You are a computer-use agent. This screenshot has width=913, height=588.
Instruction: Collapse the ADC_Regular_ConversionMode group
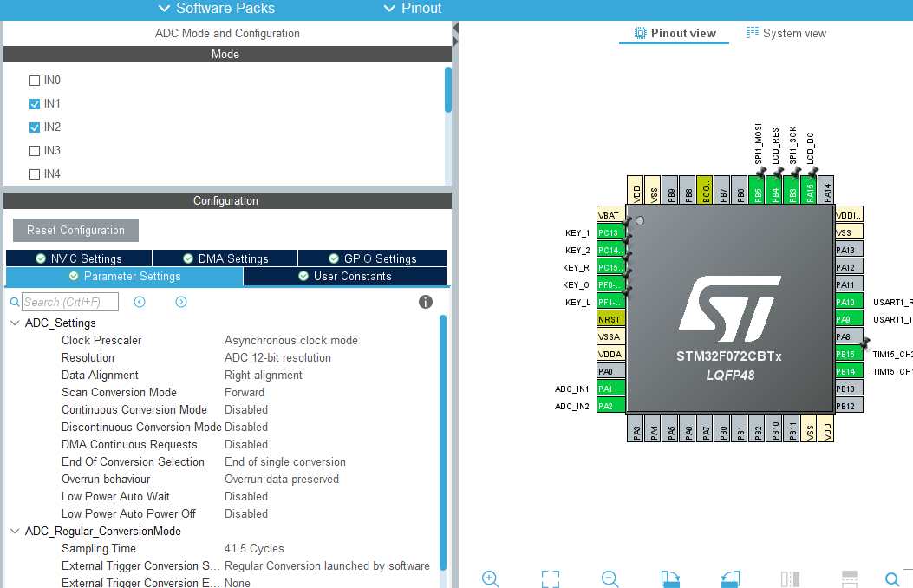click(x=15, y=531)
